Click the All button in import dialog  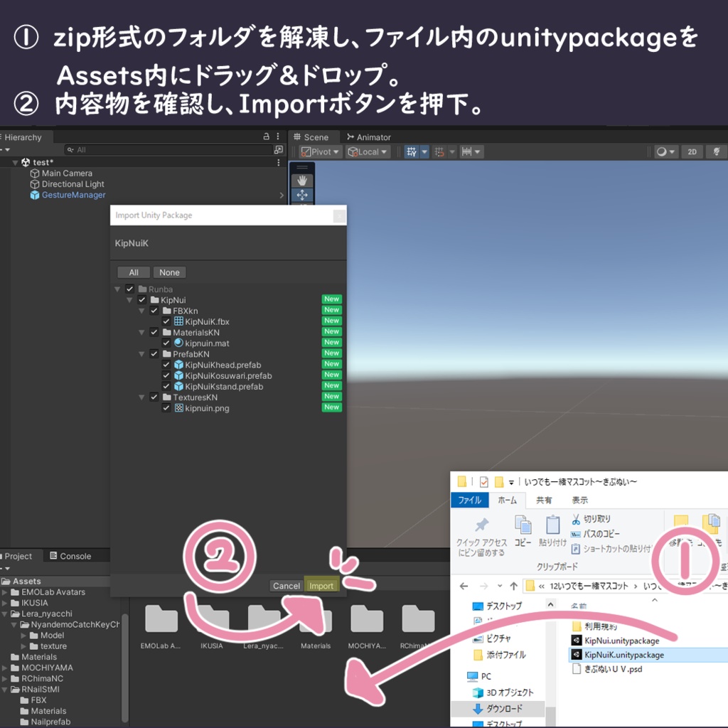click(134, 272)
